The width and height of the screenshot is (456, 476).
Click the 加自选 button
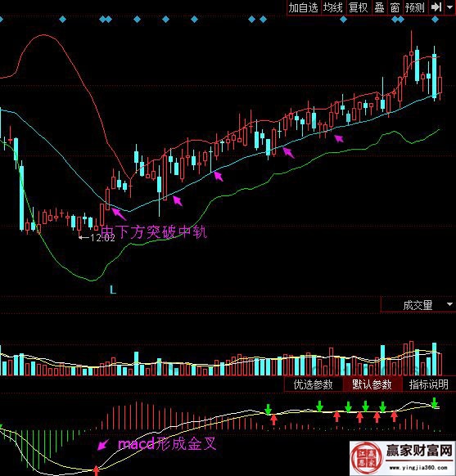pos(303,7)
